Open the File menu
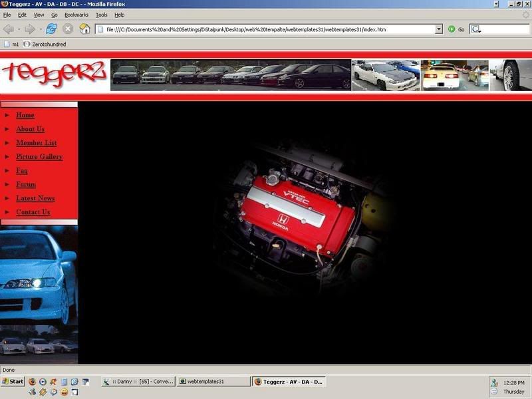 coord(7,15)
